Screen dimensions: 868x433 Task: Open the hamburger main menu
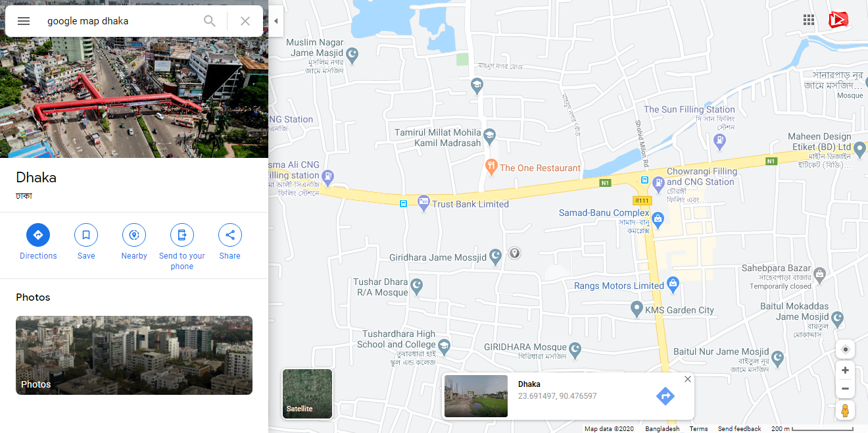24,21
